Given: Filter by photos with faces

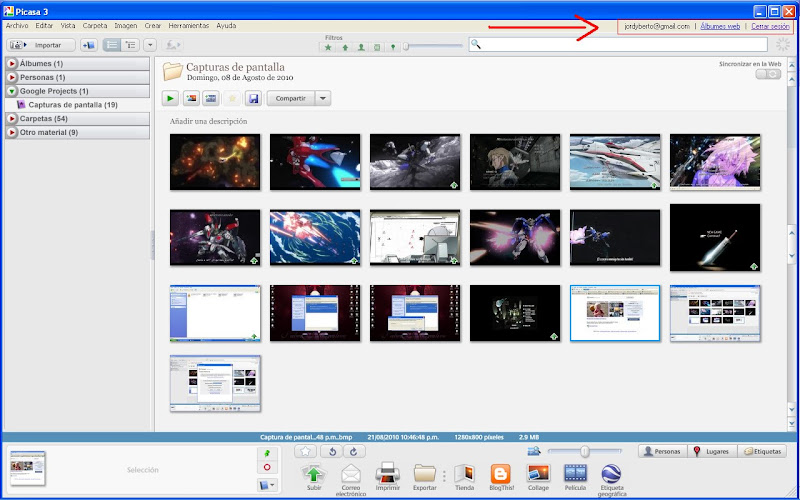Looking at the screenshot, I should (361, 47).
